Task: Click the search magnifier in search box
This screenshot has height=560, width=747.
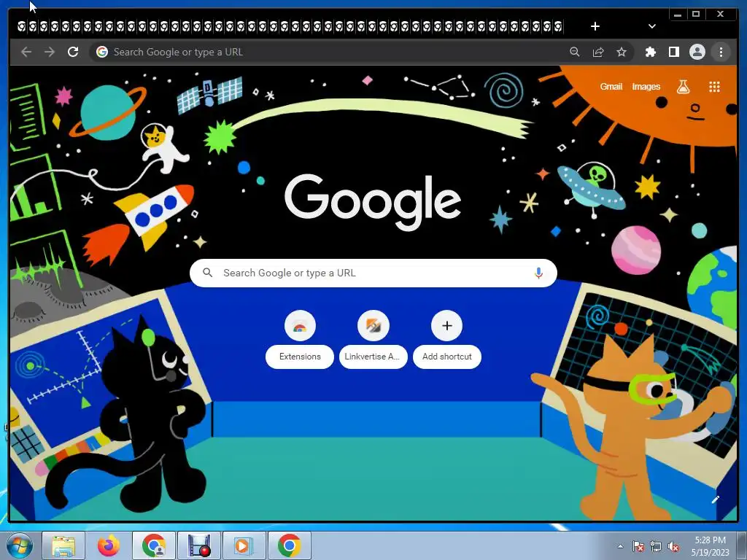Action: tap(208, 273)
